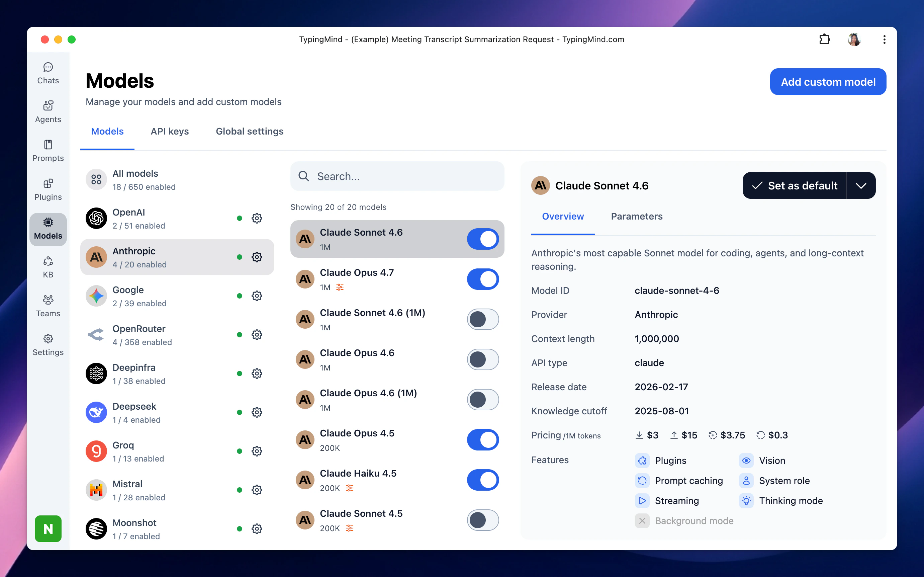
Task: Disable the Claude Sonnet 4.6 model toggle
Action: point(483,239)
